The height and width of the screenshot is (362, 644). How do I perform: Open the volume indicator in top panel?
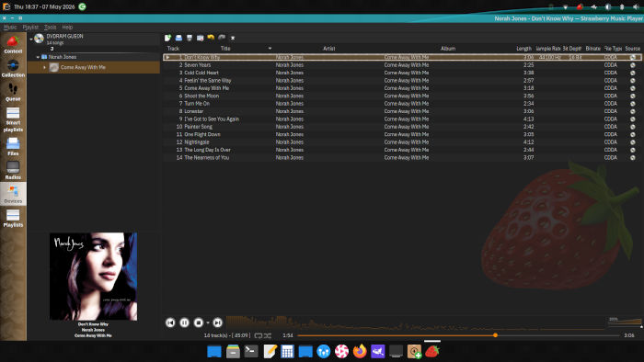coord(636,7)
